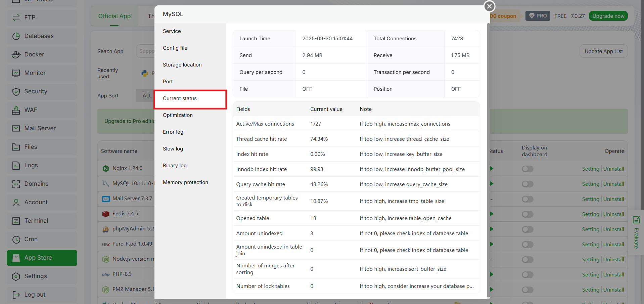Click the Upgrade now button
This screenshot has width=644, height=304.
608,16
